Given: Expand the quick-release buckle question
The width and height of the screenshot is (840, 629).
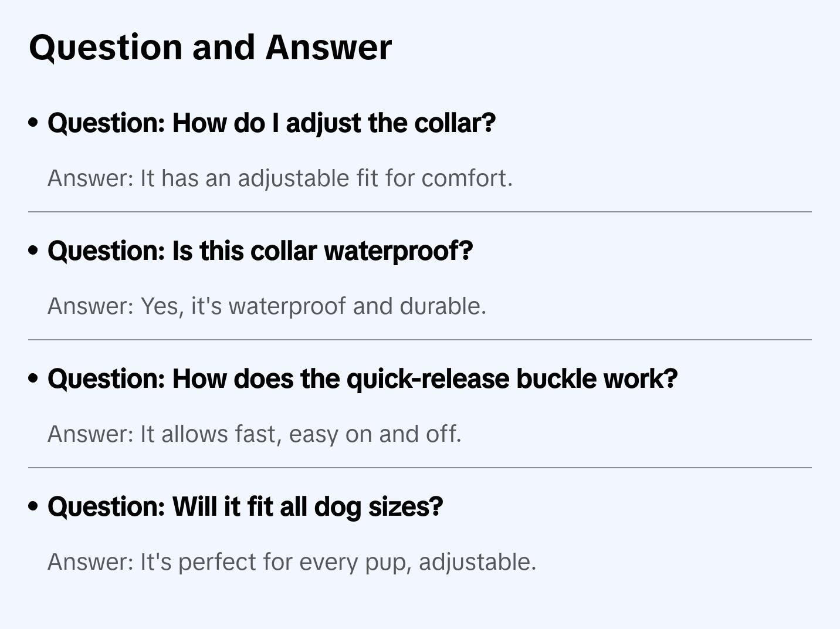Looking at the screenshot, I should 363,379.
